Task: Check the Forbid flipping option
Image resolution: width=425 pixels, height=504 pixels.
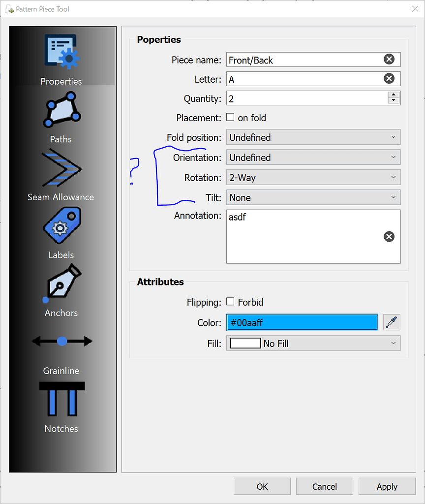Action: 230,302
